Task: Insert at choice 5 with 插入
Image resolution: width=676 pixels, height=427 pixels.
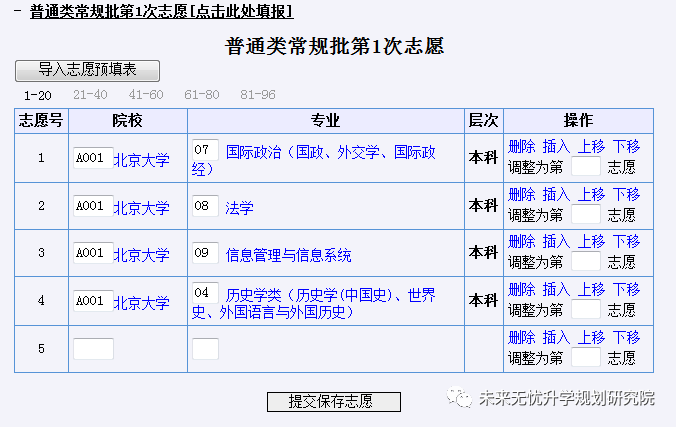Action: (556, 337)
